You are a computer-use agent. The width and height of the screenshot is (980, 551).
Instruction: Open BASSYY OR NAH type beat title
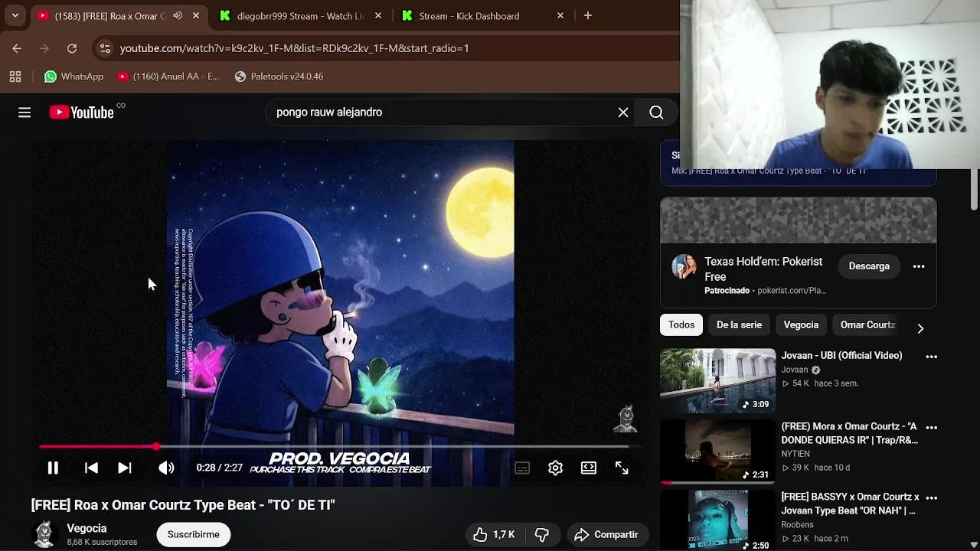tap(850, 504)
